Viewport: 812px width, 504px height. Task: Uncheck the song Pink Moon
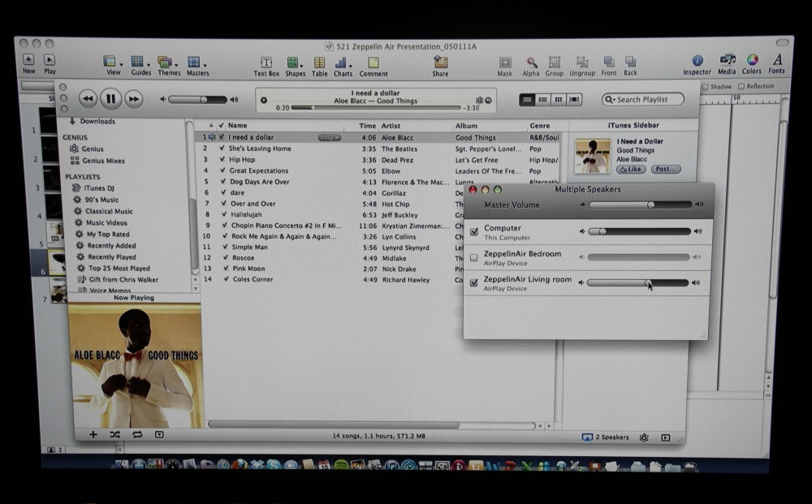(x=226, y=268)
